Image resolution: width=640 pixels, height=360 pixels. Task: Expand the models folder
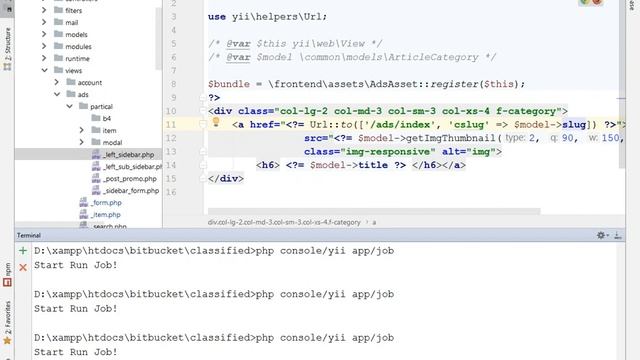pyautogui.click(x=44, y=34)
